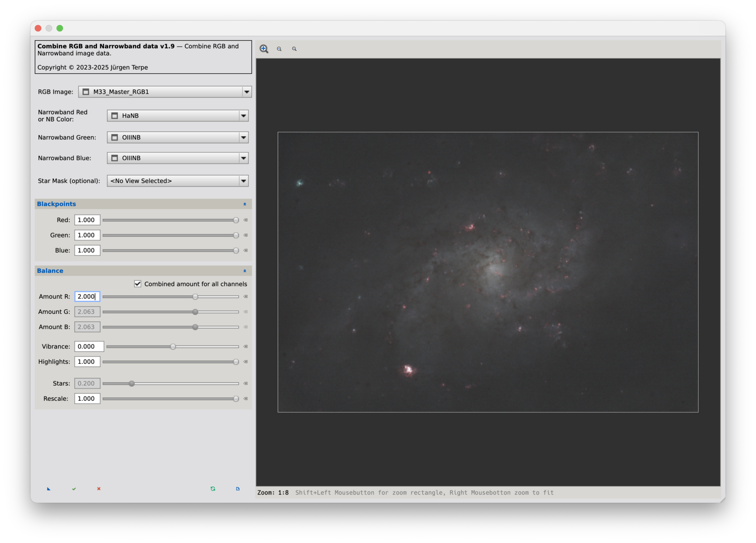Click the green refresh arrows icon
Viewport: 756px width, 543px height.
[x=213, y=489]
